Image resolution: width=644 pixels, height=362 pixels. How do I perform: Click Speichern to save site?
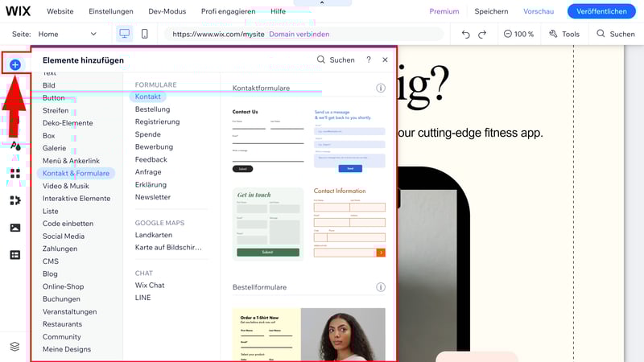[491, 11]
